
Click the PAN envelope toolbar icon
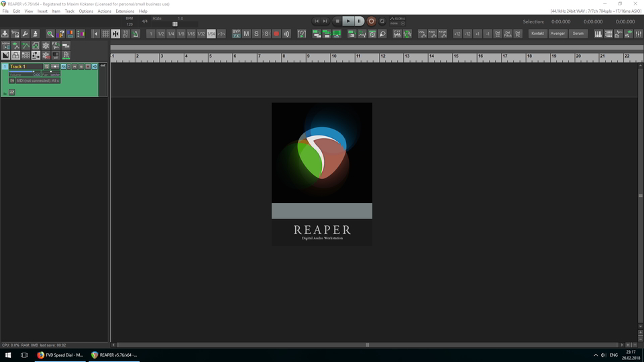[x=433, y=34]
